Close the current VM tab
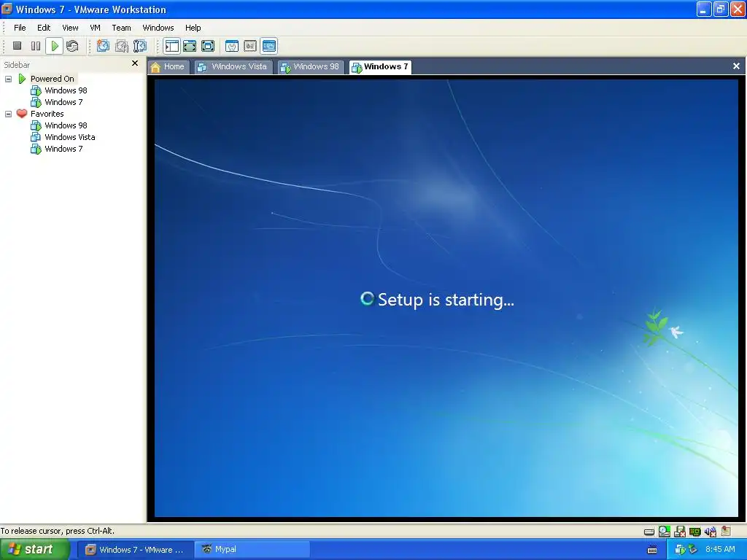Image resolution: width=747 pixels, height=560 pixels. point(736,66)
